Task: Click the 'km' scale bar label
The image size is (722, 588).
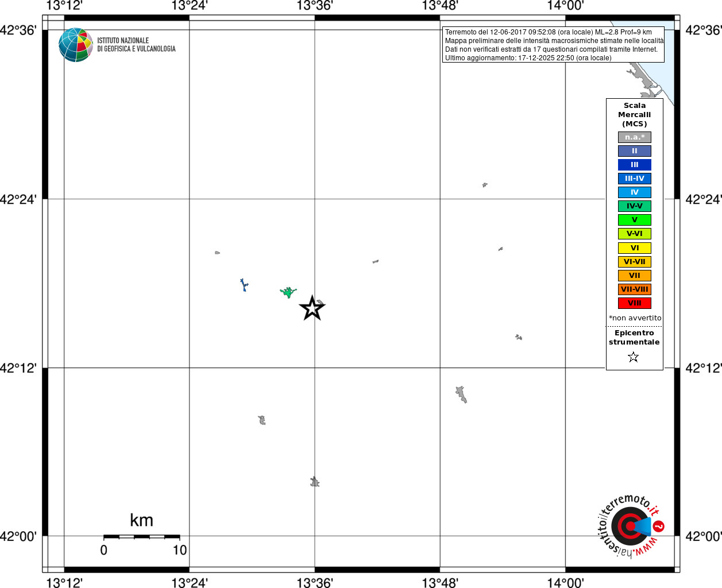Action: pos(141,520)
